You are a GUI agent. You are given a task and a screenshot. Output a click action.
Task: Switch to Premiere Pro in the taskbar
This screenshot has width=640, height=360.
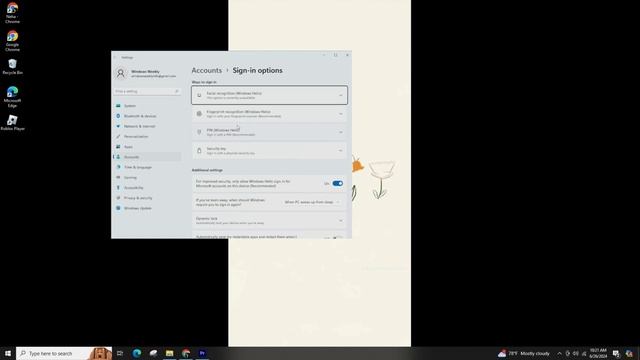202,353
